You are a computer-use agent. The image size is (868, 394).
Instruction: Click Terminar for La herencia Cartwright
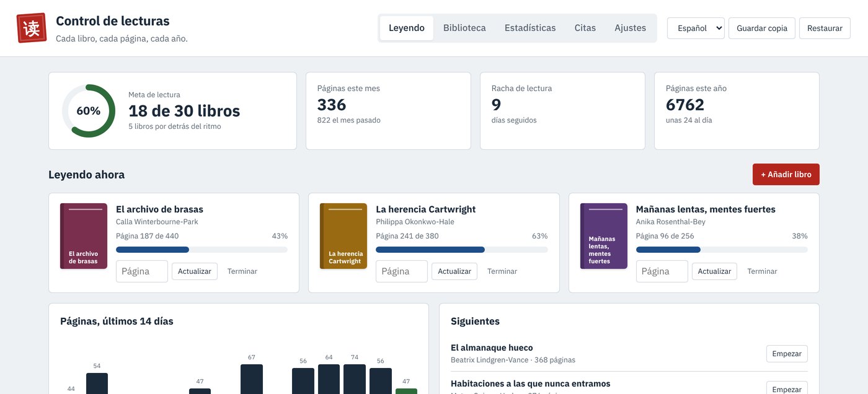point(502,271)
